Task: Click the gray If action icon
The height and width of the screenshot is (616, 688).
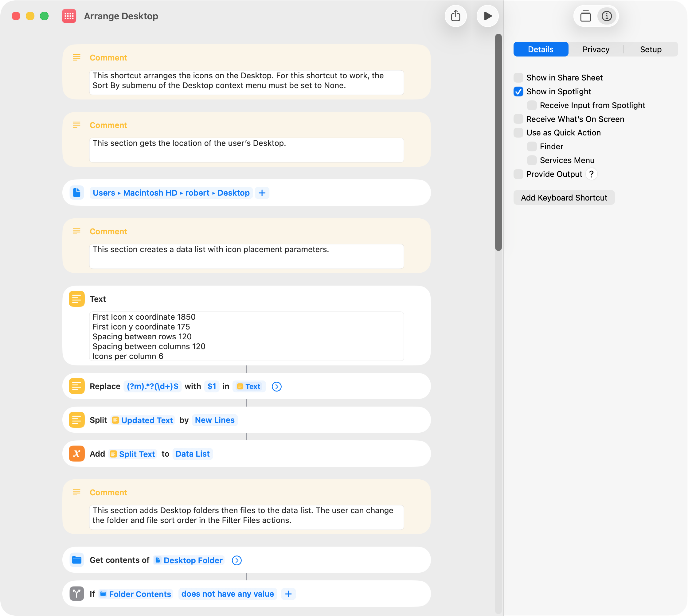Action: pos(76,594)
